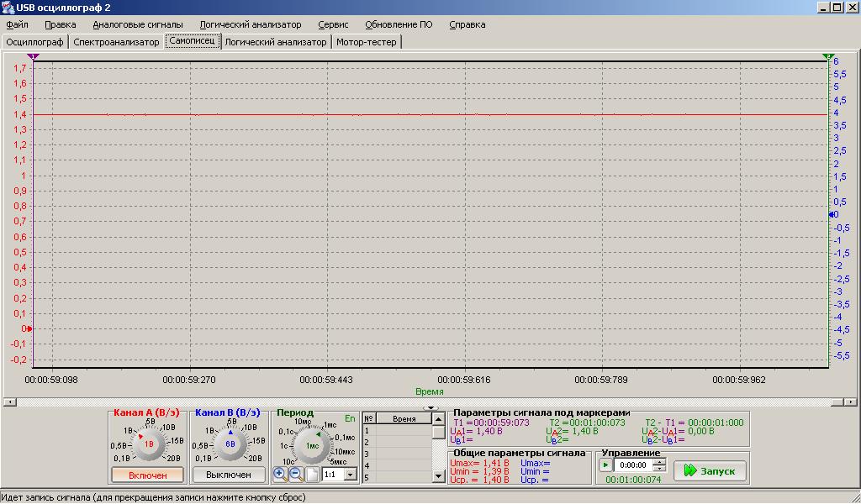The width and height of the screenshot is (861, 504).
Task: Click marker 1 triangle at top of graph
Action: pos(33,56)
